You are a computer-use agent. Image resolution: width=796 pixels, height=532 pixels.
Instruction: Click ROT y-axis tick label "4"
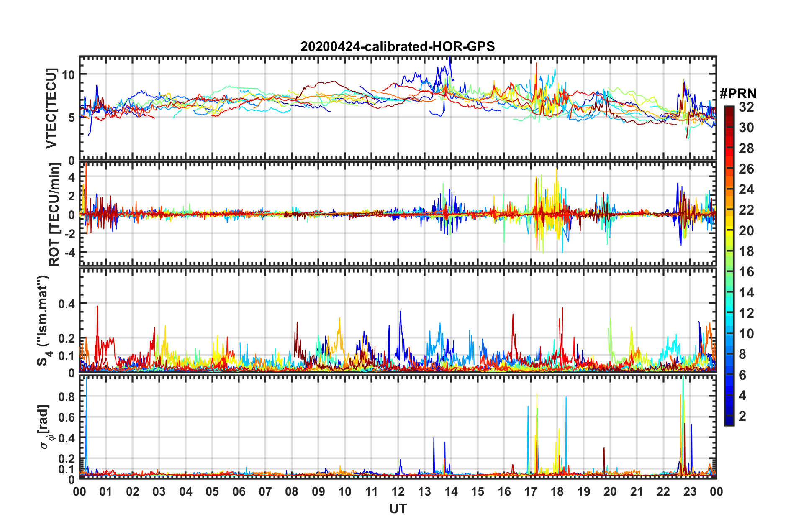[72, 177]
